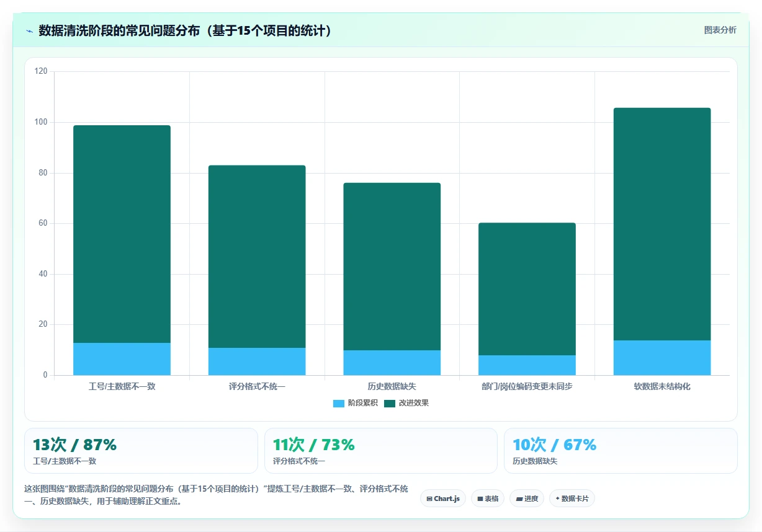Click the dark teal bar for 历史数据缺失
The image size is (762, 532).
[x=392, y=267]
